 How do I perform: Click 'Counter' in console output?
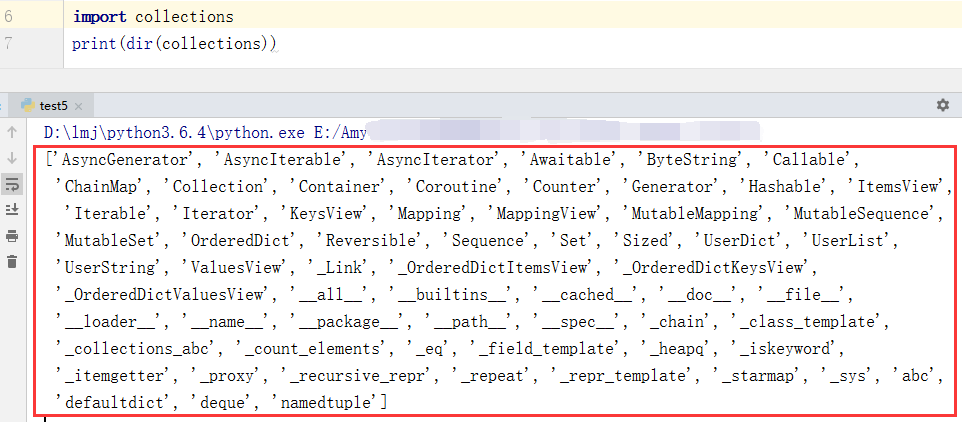click(x=564, y=186)
